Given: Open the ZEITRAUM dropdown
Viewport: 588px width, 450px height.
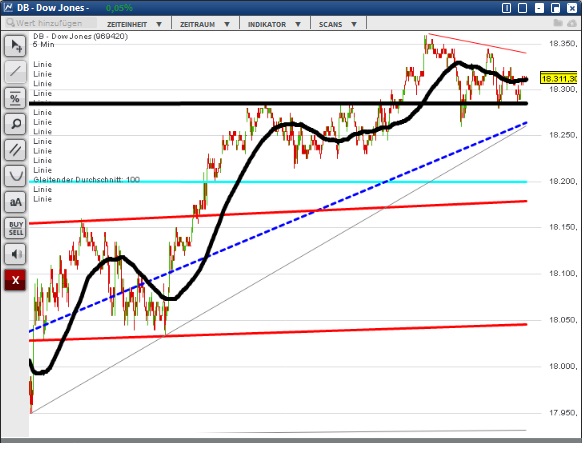Looking at the screenshot, I should pyautogui.click(x=205, y=24).
